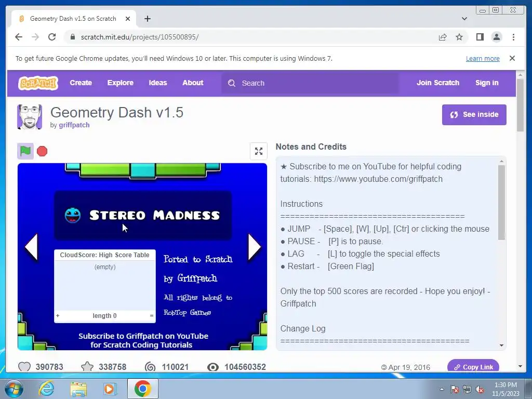Click the Scratch search field
The image size is (532, 399).
pyautogui.click(x=310, y=83)
